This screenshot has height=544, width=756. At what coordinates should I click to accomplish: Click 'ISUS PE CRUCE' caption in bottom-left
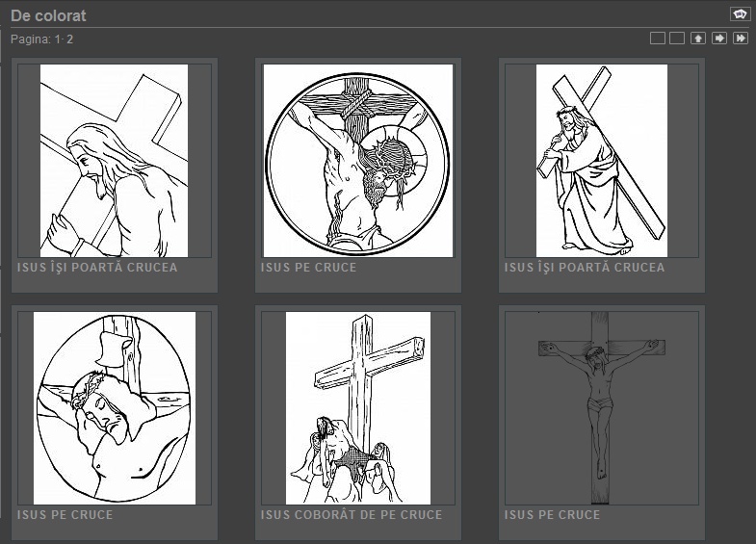pos(65,515)
